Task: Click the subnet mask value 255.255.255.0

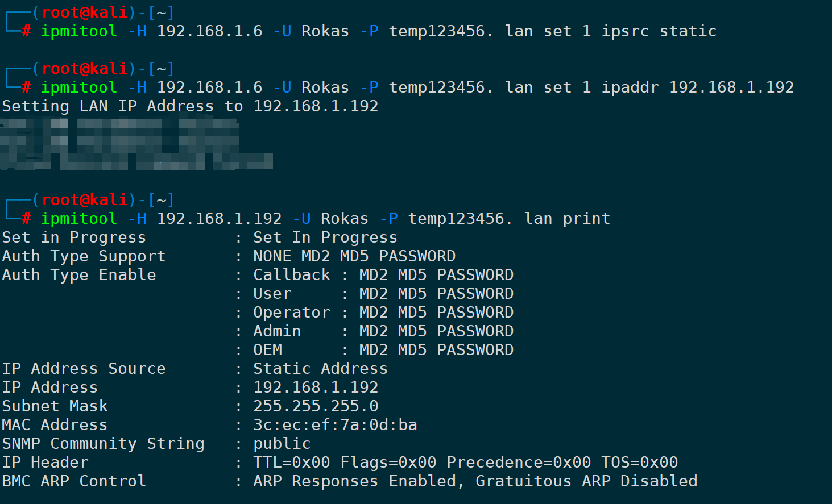Action: 316,406
